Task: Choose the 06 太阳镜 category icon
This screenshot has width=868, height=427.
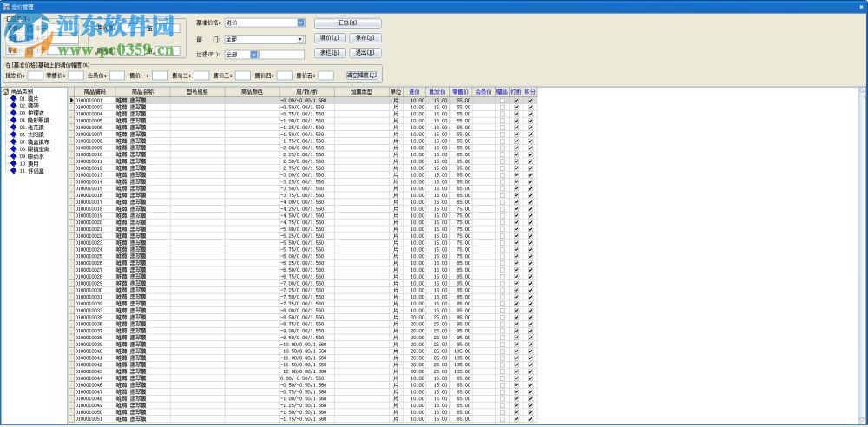Action: pos(14,135)
